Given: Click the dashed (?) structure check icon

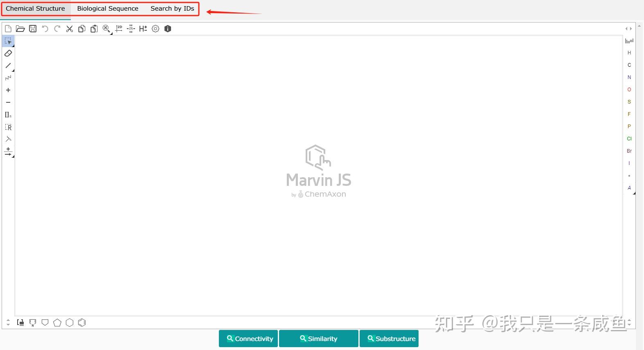Looking at the screenshot, I should tap(131, 29).
